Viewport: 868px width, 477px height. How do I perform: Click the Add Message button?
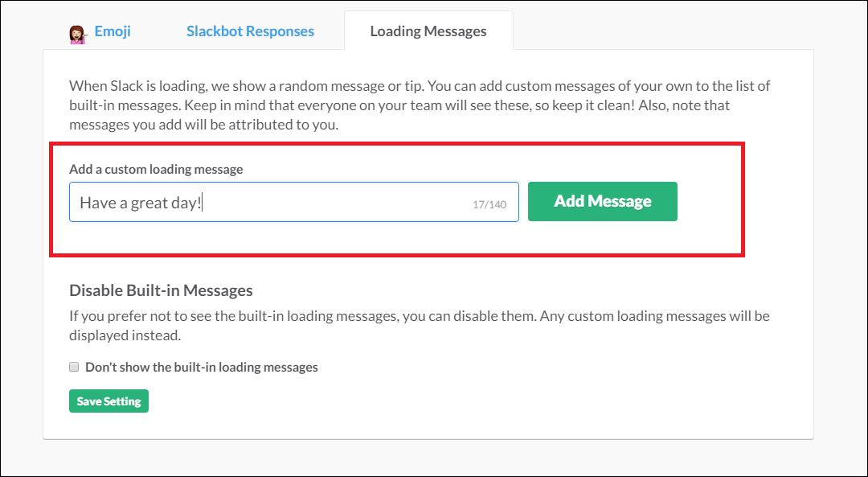[x=602, y=201]
